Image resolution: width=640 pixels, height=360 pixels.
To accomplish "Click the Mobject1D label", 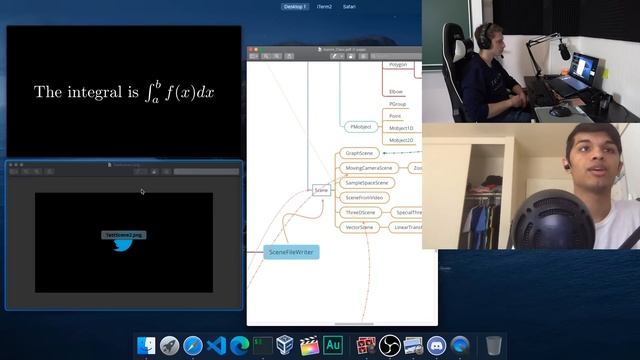I will pos(401,128).
